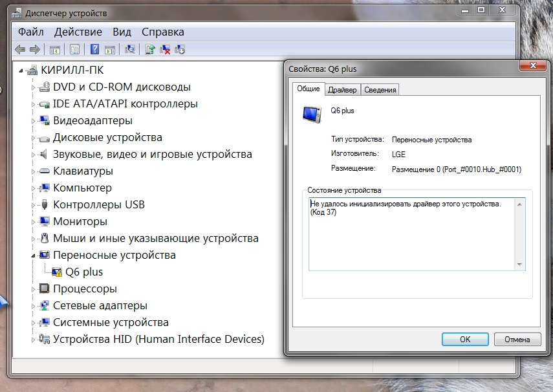Collapse the Переносные устройства node
The height and width of the screenshot is (392, 553).
coord(33,256)
